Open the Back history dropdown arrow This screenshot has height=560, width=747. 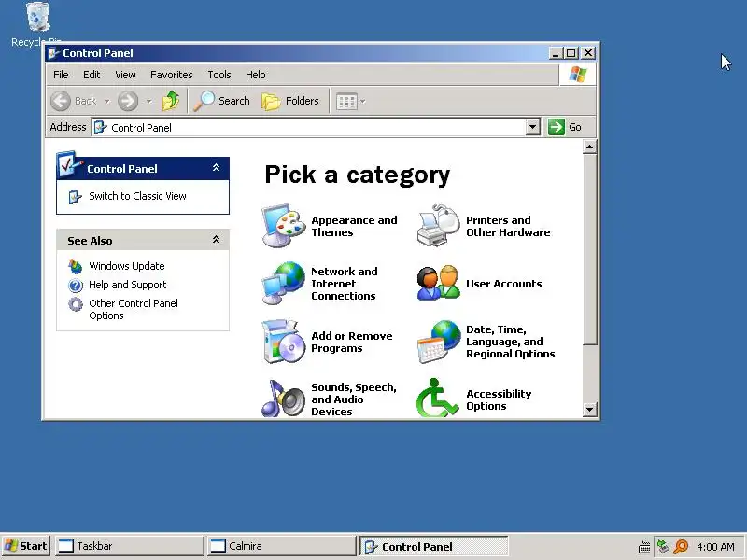[106, 101]
